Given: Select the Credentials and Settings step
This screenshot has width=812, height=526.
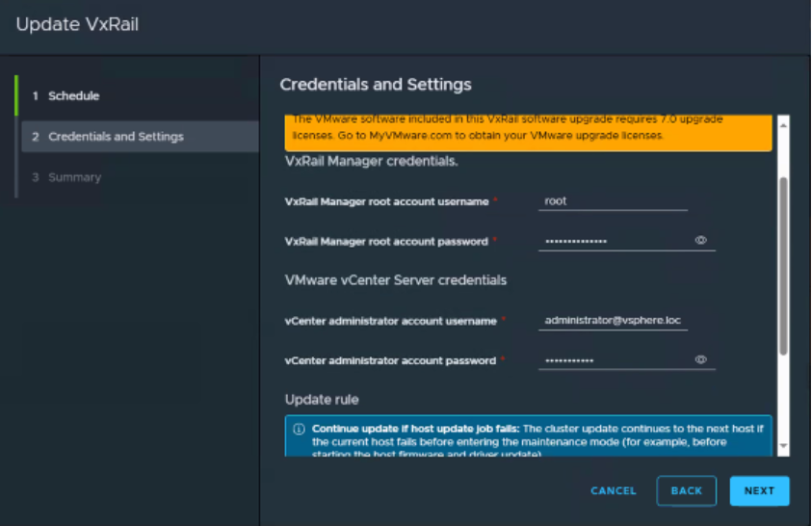Looking at the screenshot, I should [x=116, y=137].
